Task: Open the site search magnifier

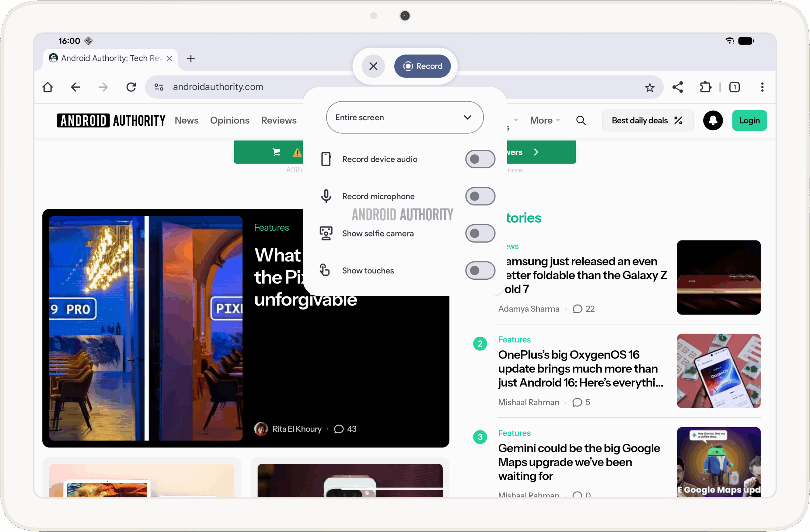Action: 581,120
